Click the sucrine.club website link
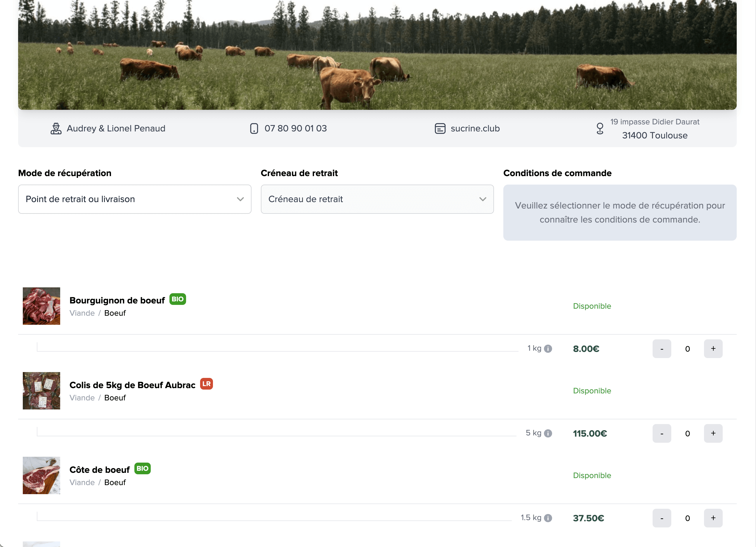The image size is (756, 547). click(x=475, y=128)
